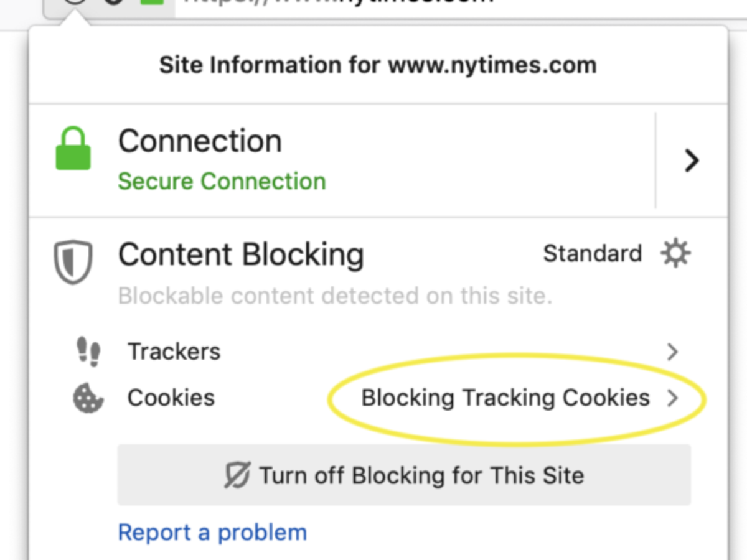Open the Report a problem link
This screenshot has width=747, height=560.
coord(212,532)
